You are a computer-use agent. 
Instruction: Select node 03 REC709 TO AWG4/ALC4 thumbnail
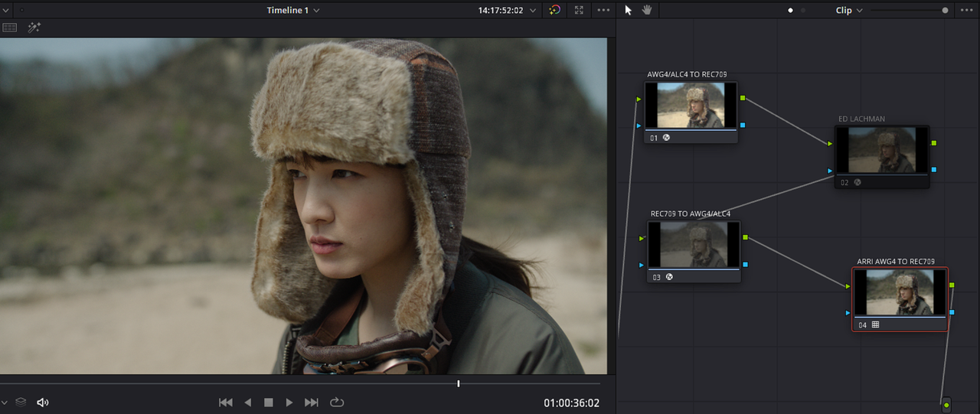click(x=694, y=245)
